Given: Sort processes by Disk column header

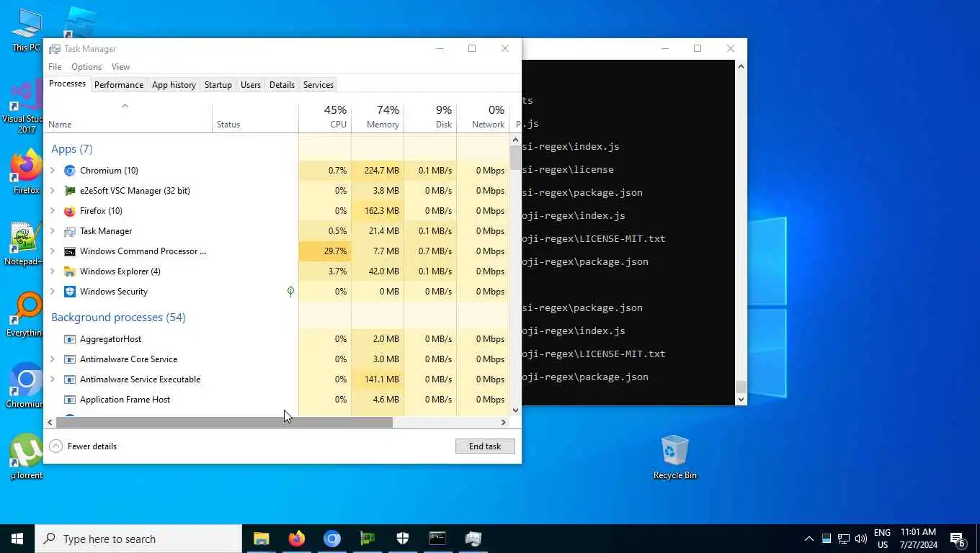Looking at the screenshot, I should coord(430,117).
